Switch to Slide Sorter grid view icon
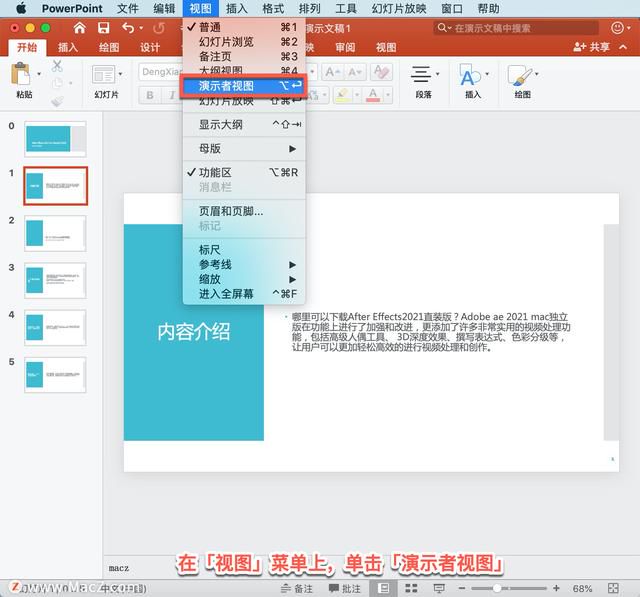 (x=411, y=588)
